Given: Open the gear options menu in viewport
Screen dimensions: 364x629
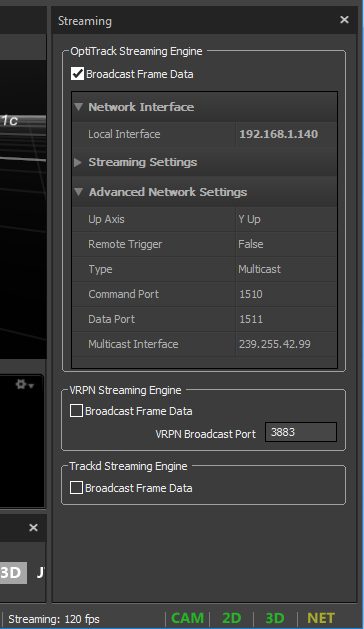Looking at the screenshot, I should point(24,385).
